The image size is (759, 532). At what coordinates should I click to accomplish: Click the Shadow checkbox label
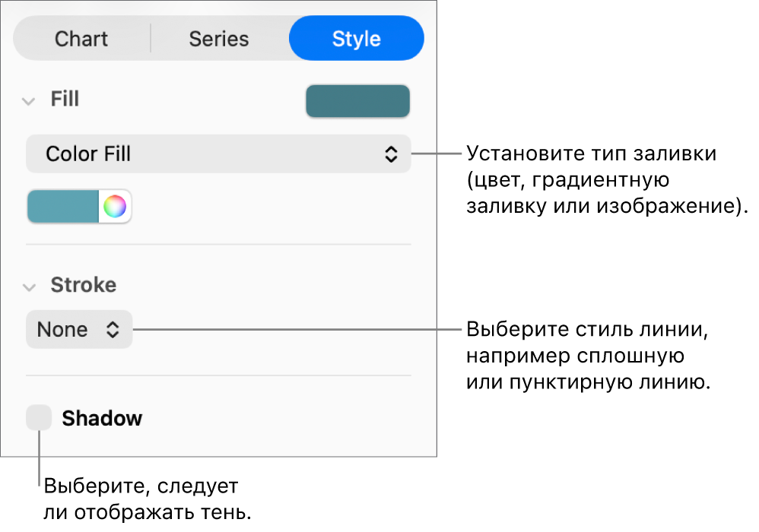(x=102, y=419)
